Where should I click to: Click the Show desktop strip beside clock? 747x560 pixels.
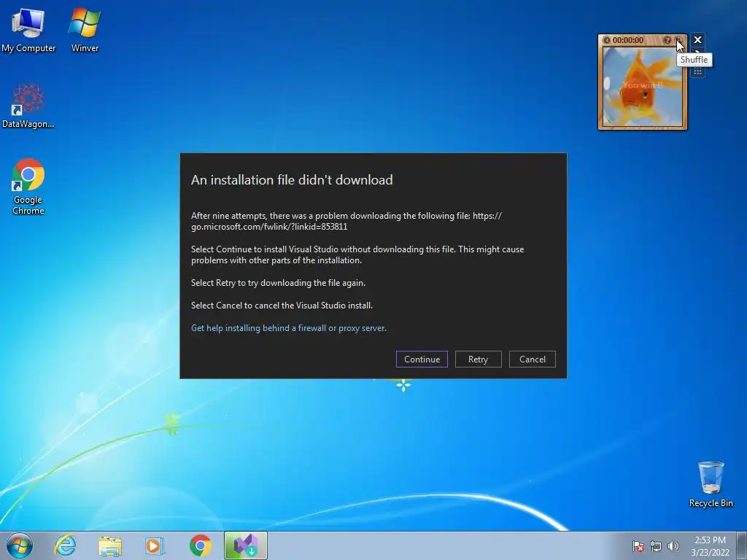(x=742, y=545)
